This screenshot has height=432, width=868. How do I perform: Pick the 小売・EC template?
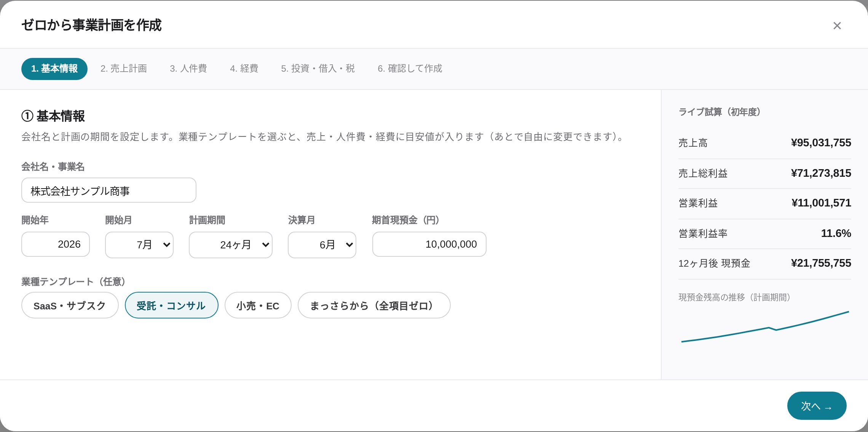point(258,305)
